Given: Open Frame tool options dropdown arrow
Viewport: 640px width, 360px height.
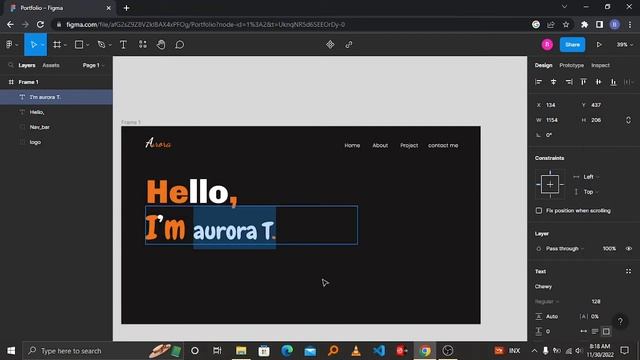Looking at the screenshot, I should [x=65, y=45].
